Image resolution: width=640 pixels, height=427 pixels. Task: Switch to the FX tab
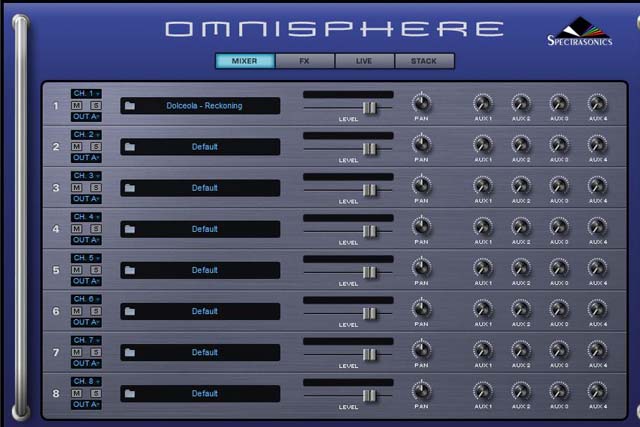(304, 61)
